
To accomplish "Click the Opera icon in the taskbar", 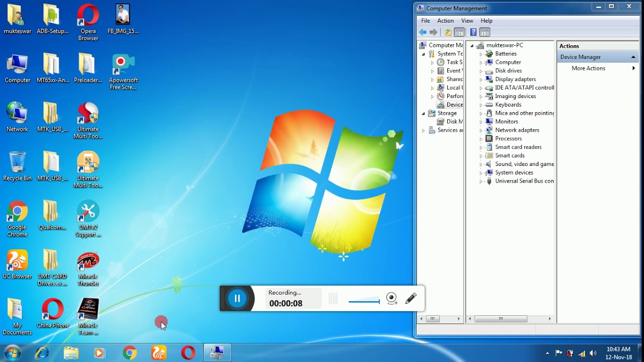I will pos(188,353).
